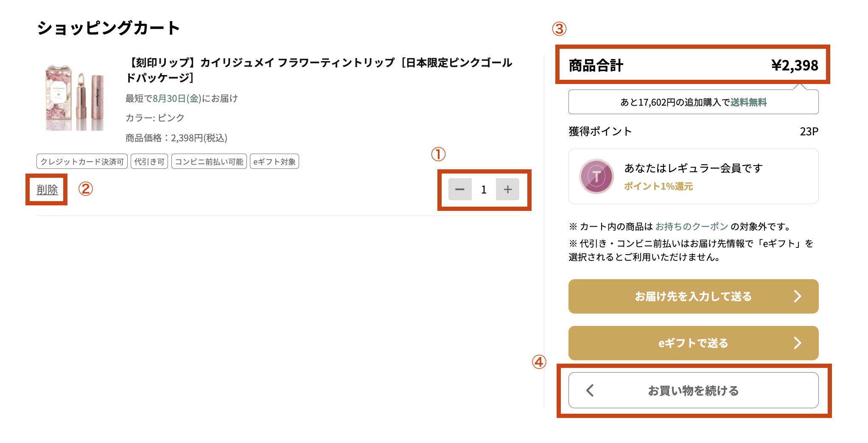This screenshot has height=443, width=868.
Task: Click the 代引き可 payment option tag
Action: (x=149, y=161)
